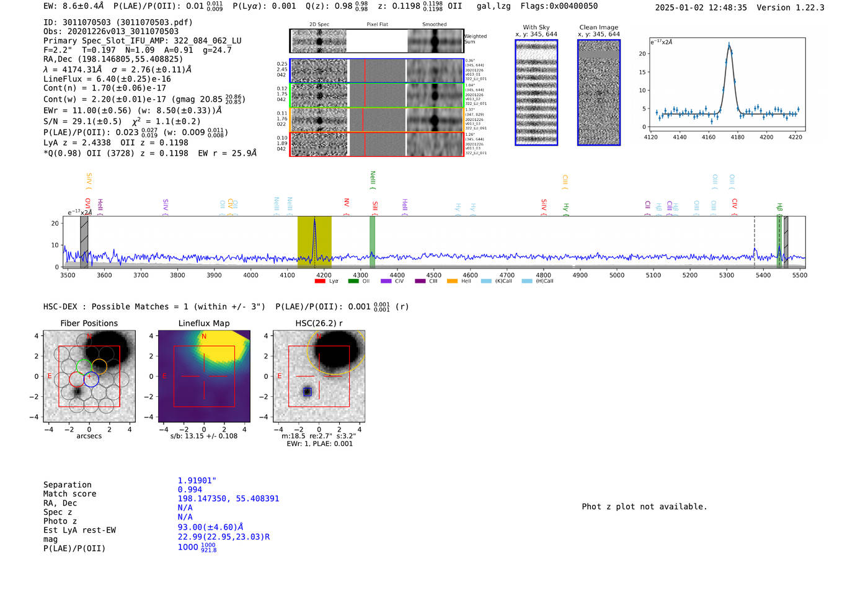Click the Primary Spec_Slot_IFU_AMP line
Image resolution: width=868 pixels, height=591 pixels.
143,41
